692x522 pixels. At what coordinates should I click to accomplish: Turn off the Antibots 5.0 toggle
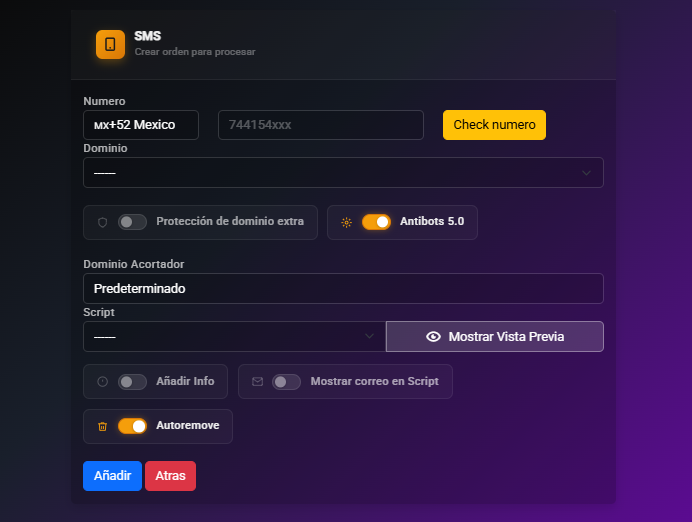pyautogui.click(x=376, y=222)
